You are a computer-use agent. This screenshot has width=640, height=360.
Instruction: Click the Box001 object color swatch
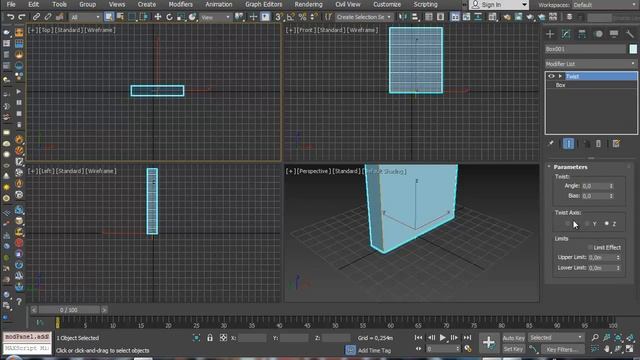[x=633, y=49]
